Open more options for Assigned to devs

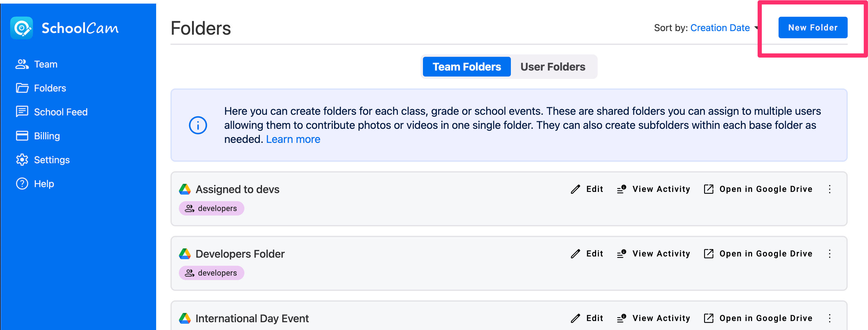pos(830,189)
